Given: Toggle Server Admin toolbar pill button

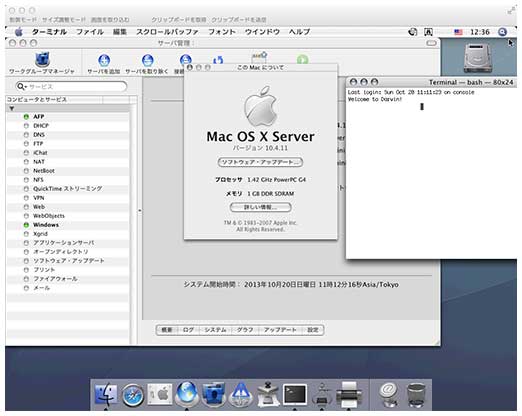Looking at the screenshot, I should (431, 43).
